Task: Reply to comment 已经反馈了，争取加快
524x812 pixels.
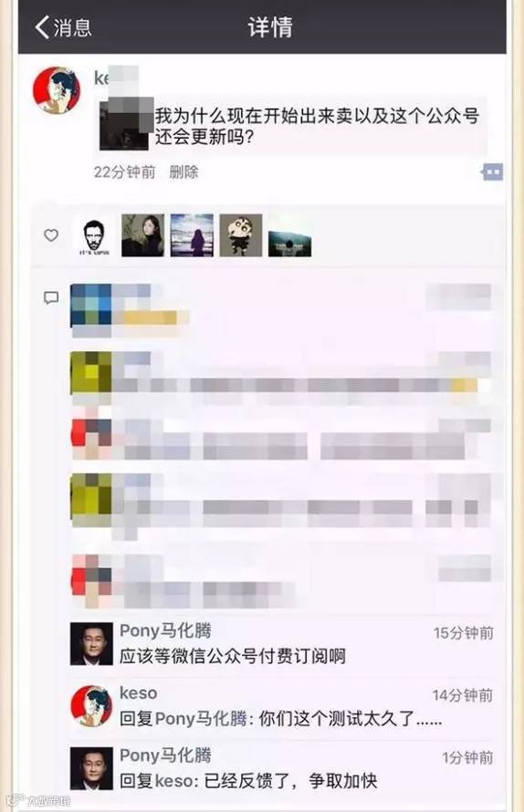Action: coord(248,781)
